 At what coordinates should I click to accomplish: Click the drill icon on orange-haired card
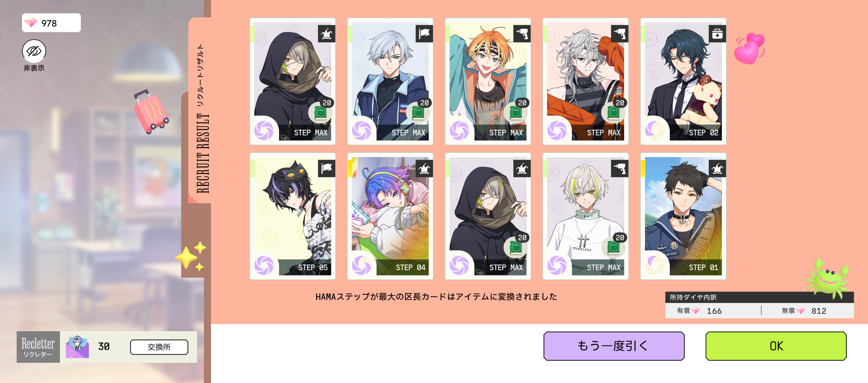[x=522, y=34]
